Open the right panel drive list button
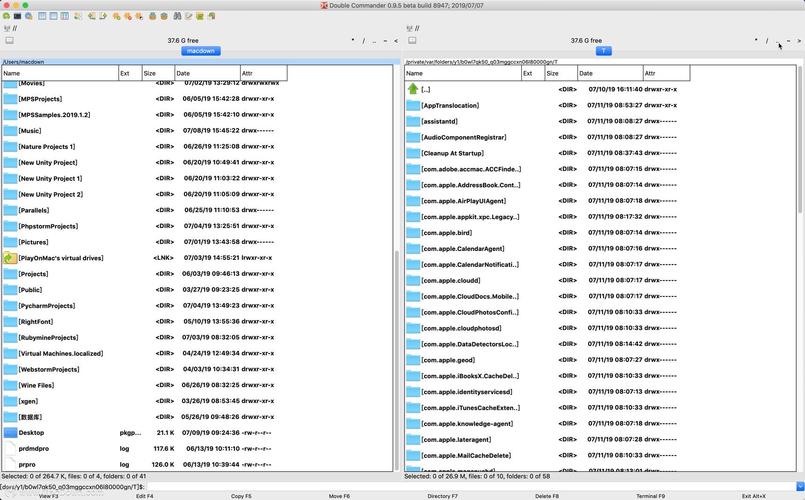 tap(412, 40)
